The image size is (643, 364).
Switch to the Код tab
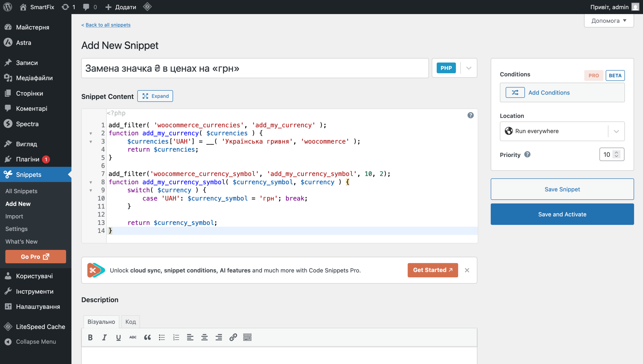coord(130,321)
